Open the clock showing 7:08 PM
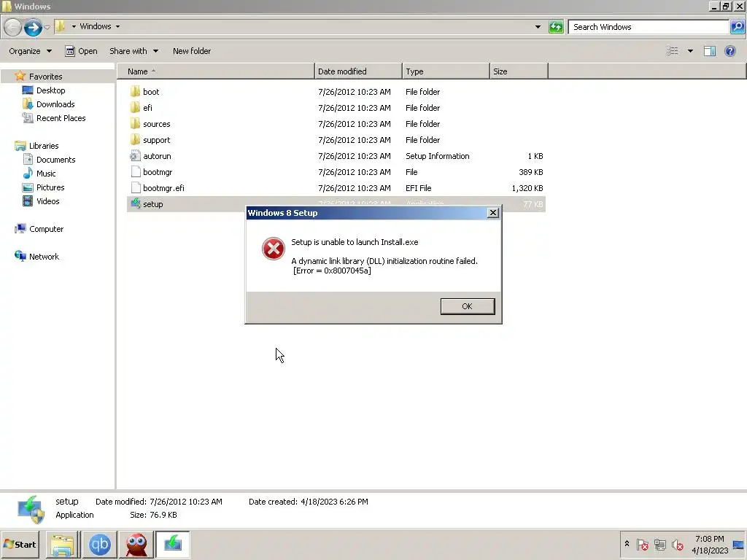Screen dimensions: 747x560 pos(709,544)
